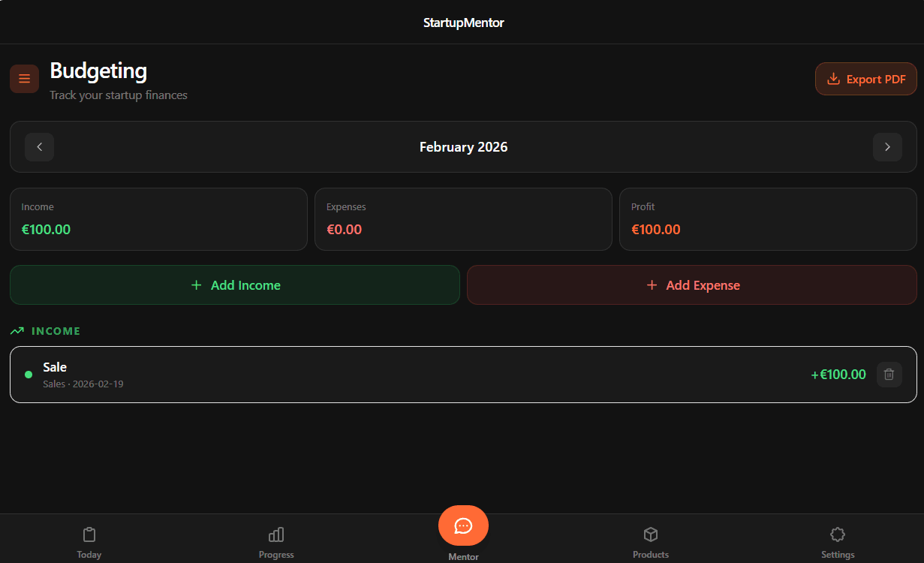Delete the Sale entry with the trash icon

[889, 374]
